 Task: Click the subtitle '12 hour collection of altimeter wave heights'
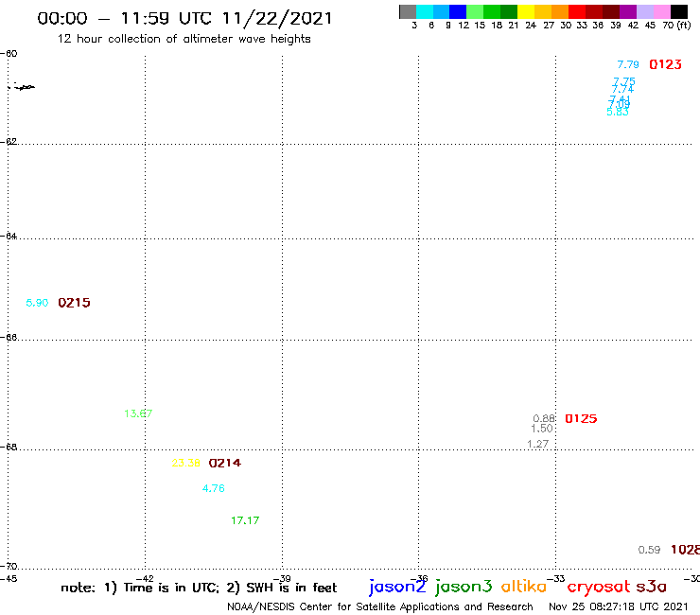click(184, 39)
